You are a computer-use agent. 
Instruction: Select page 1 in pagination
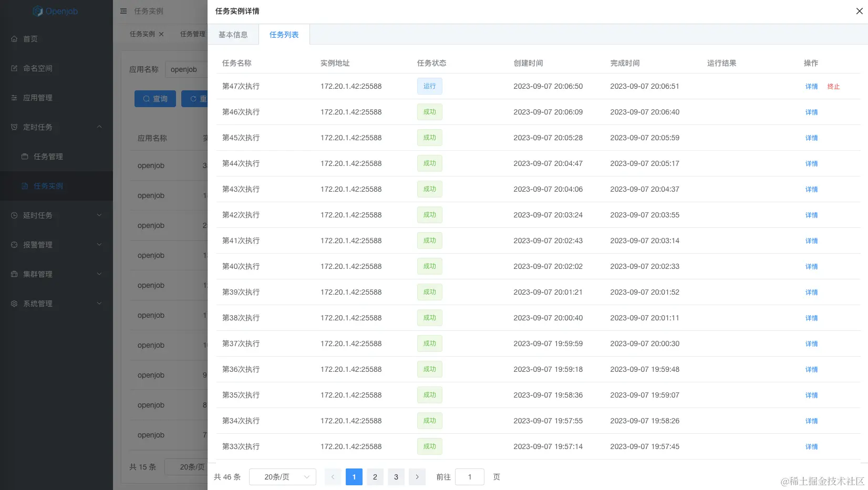(354, 477)
